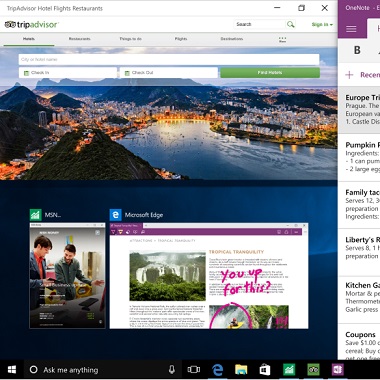Open the Pumpkin recipe note
This screenshot has width=380, height=380.
tap(359, 157)
